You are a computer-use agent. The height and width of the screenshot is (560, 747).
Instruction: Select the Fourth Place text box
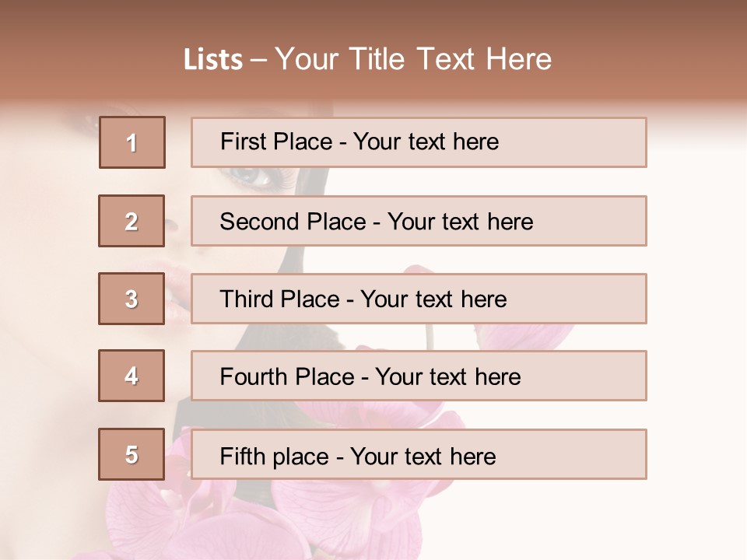point(419,376)
